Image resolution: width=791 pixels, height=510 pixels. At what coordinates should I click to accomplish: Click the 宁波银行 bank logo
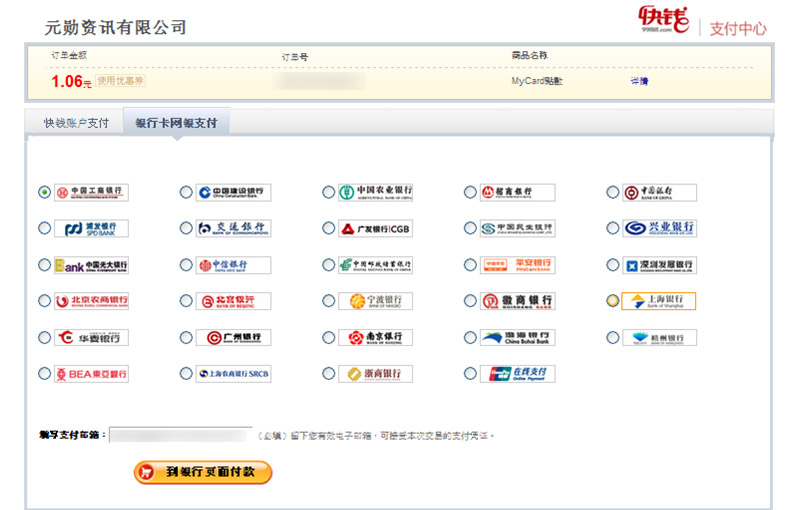pyautogui.click(x=375, y=301)
